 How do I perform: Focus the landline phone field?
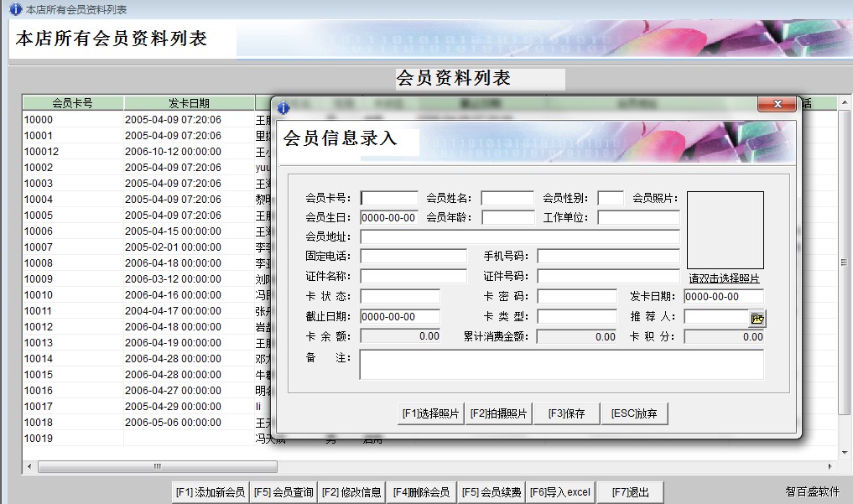pos(413,256)
